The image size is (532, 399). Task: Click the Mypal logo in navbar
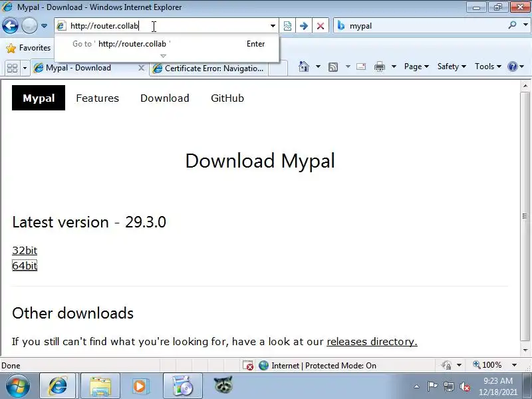(x=39, y=98)
